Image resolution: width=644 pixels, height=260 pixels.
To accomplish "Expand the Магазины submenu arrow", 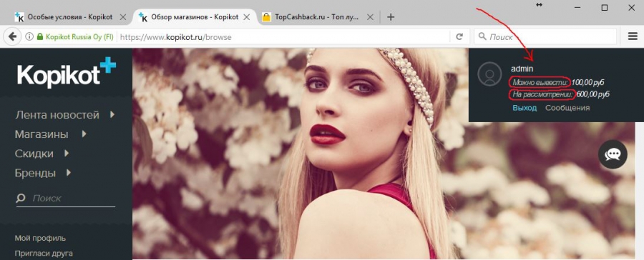I will (x=84, y=134).
